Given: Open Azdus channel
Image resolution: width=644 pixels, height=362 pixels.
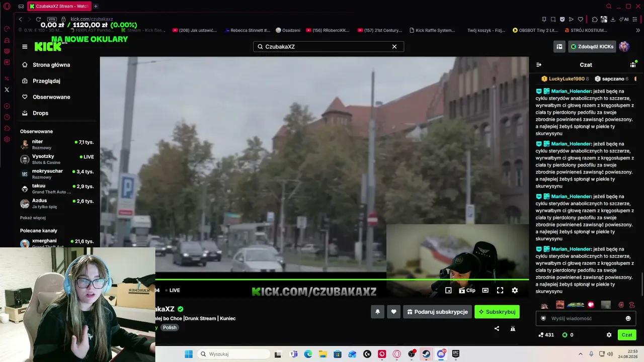Looking at the screenshot, I should [57, 204].
